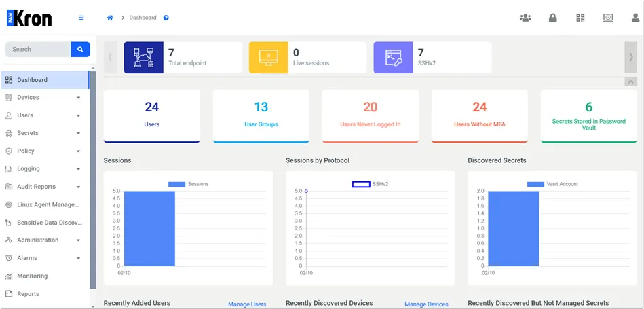The height and width of the screenshot is (309, 644).
Task: Go to the home breadcrumb icon
Action: [x=110, y=18]
